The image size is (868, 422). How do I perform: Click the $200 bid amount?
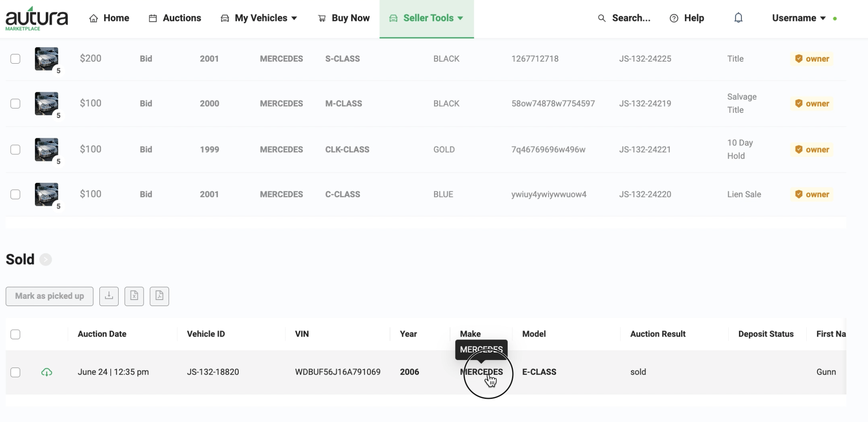90,58
